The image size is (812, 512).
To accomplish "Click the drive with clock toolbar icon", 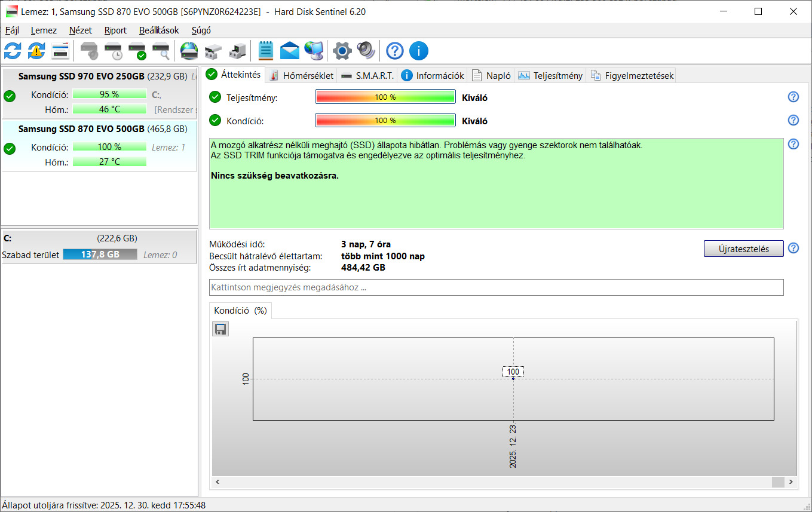I will coord(114,51).
